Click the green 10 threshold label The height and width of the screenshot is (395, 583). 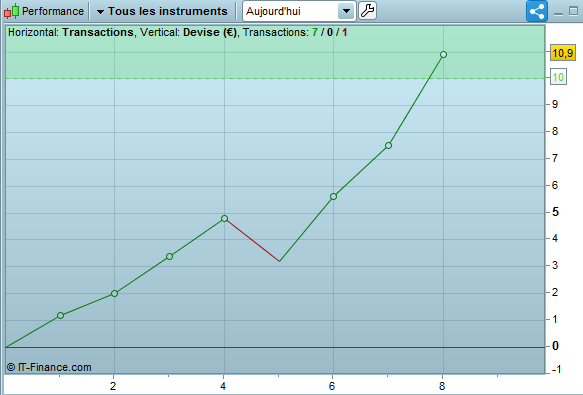(558, 77)
